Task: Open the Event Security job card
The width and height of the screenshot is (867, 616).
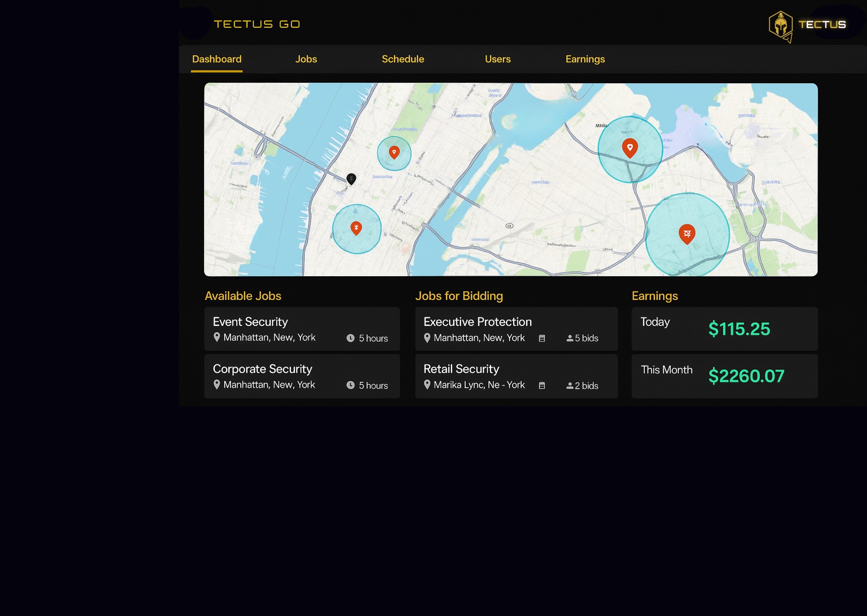Action: point(302,328)
